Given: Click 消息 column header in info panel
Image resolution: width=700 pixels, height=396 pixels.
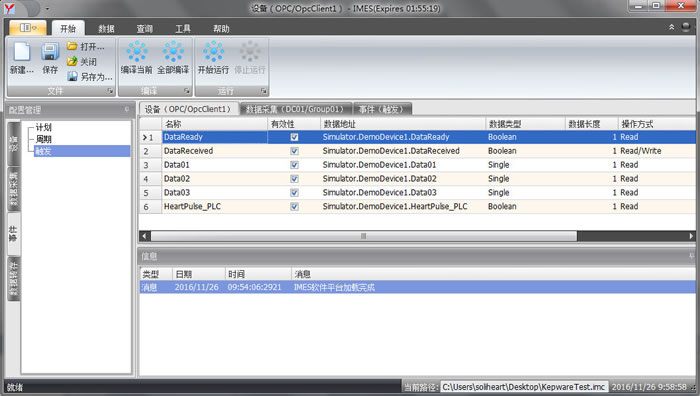Looking at the screenshot, I should tap(493, 274).
